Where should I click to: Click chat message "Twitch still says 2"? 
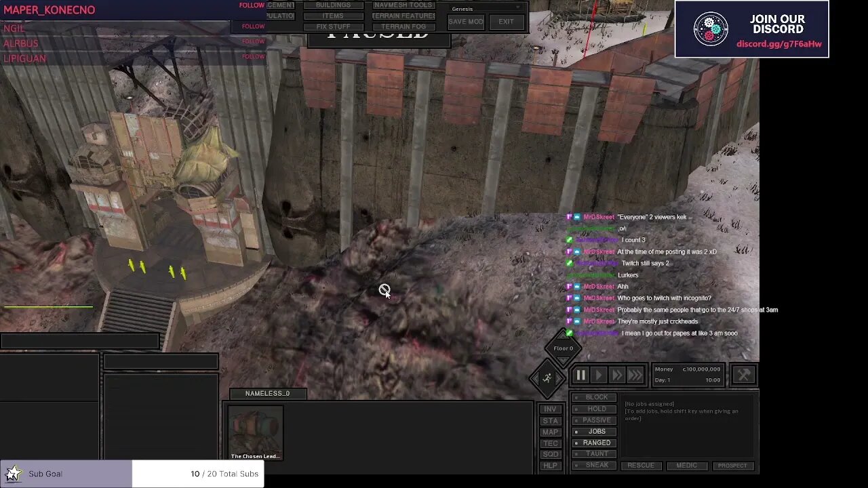click(645, 264)
